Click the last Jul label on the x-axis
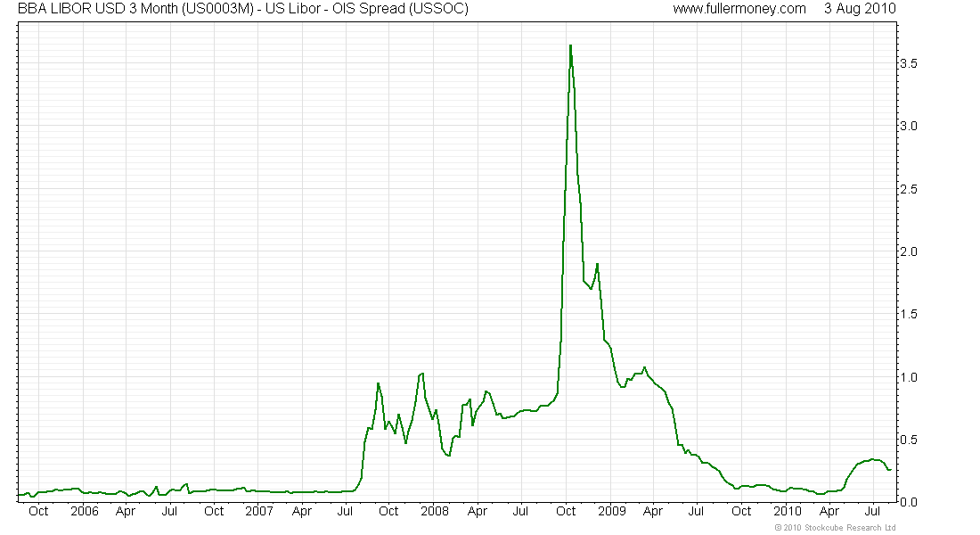Screen dimensions: 980x535 [x=872, y=511]
